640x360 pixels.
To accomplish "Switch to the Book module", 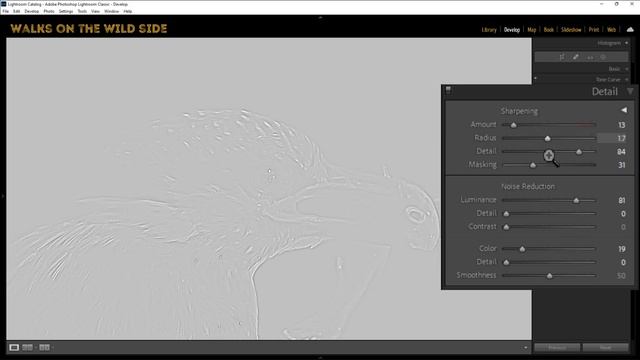I will 549,30.
